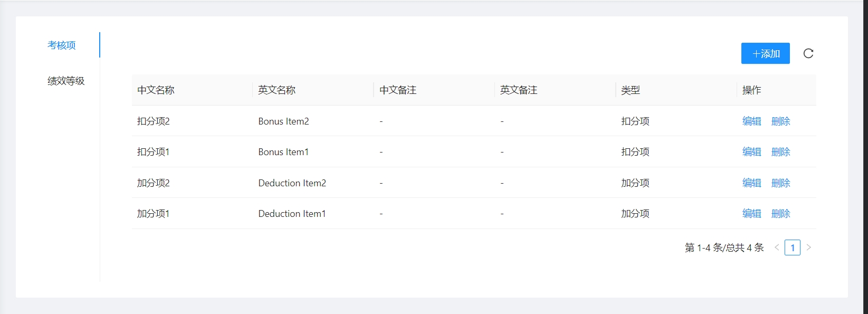Click the 英文名称 column header
The width and height of the screenshot is (868, 314).
pos(276,90)
